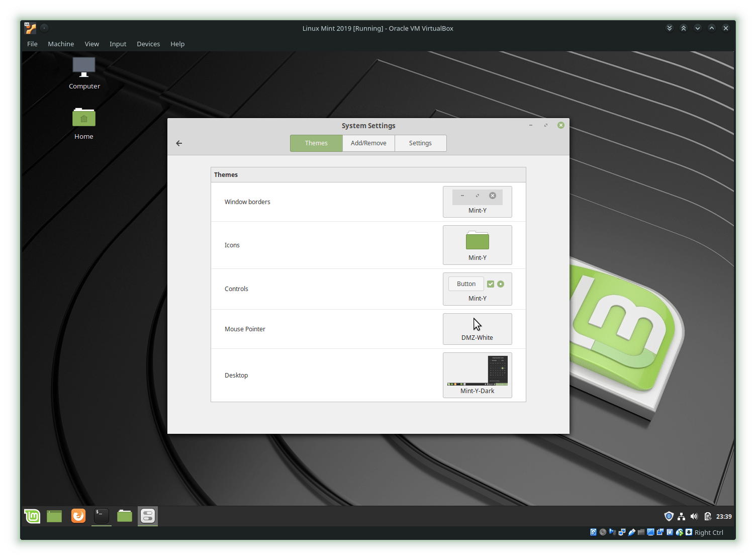756x560 pixels.
Task: Open the Devices menu in VirtualBox
Action: pos(148,44)
